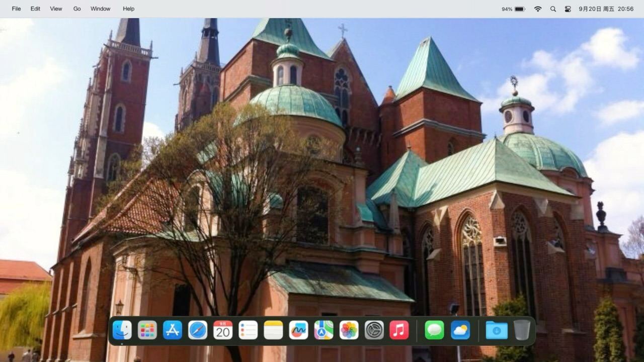Open System Settings from the dock
644x362 pixels.
point(374,330)
